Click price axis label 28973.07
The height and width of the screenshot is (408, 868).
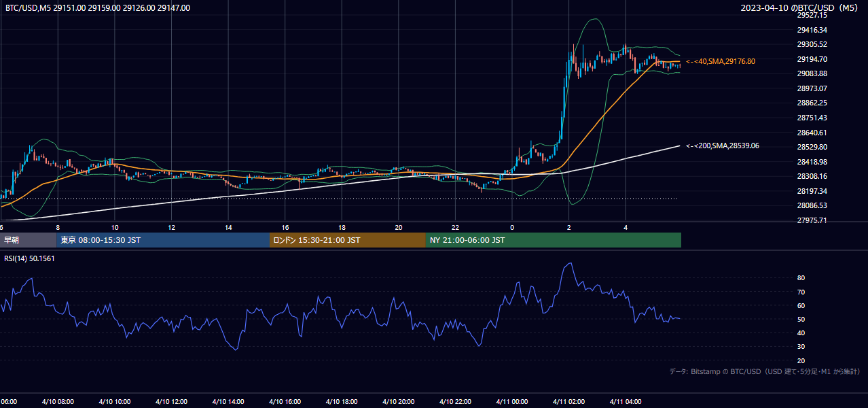coord(812,88)
